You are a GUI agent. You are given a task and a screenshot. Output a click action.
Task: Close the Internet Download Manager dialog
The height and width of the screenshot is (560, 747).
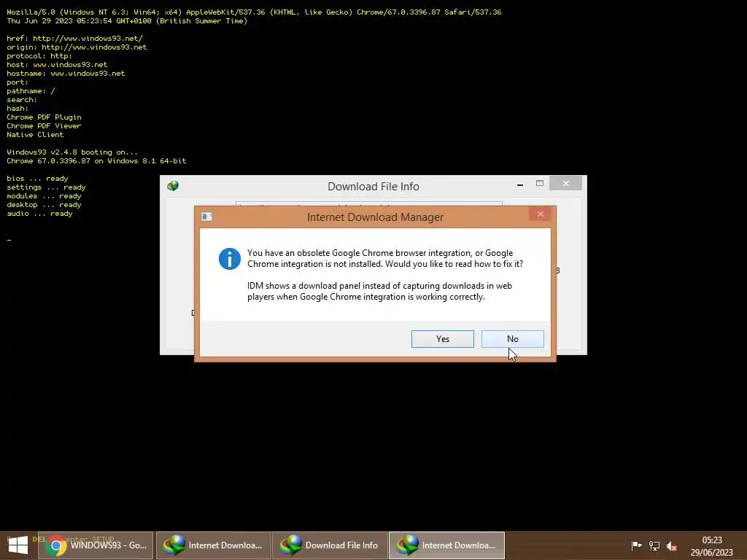[x=541, y=214]
